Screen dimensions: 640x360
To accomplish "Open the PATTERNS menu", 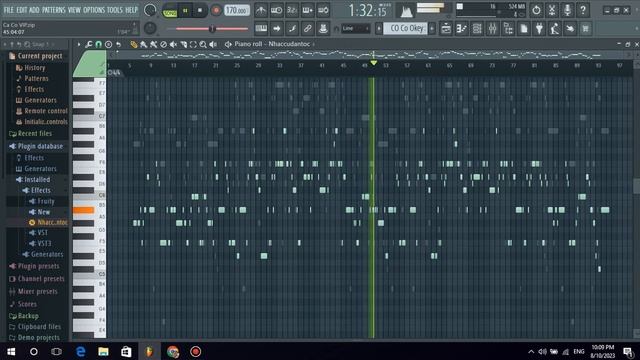I will [53, 10].
